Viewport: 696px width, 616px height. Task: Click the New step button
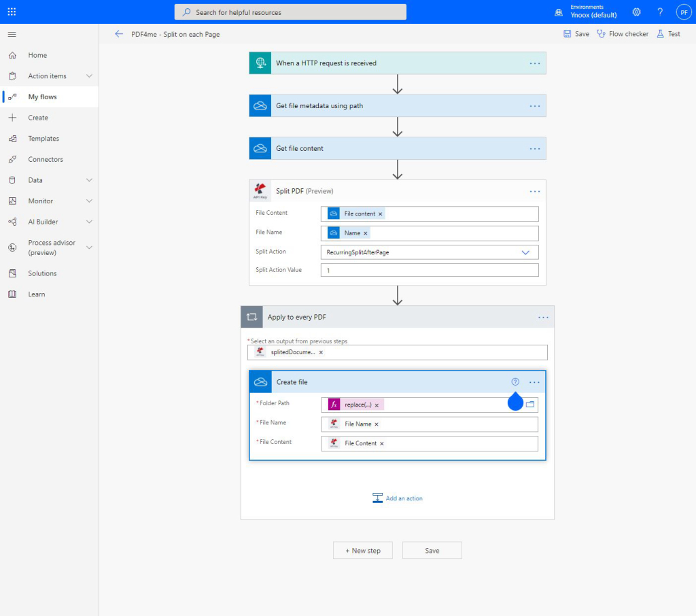click(362, 551)
